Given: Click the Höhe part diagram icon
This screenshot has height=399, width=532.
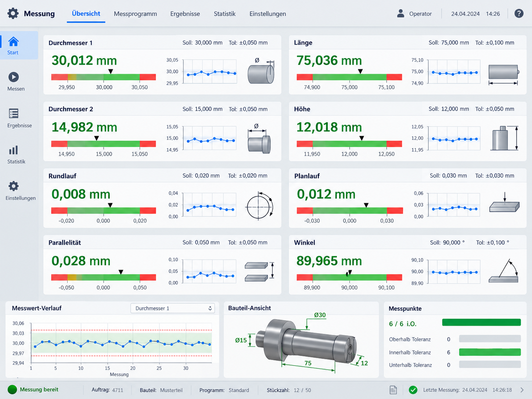Looking at the screenshot, I should point(505,138).
